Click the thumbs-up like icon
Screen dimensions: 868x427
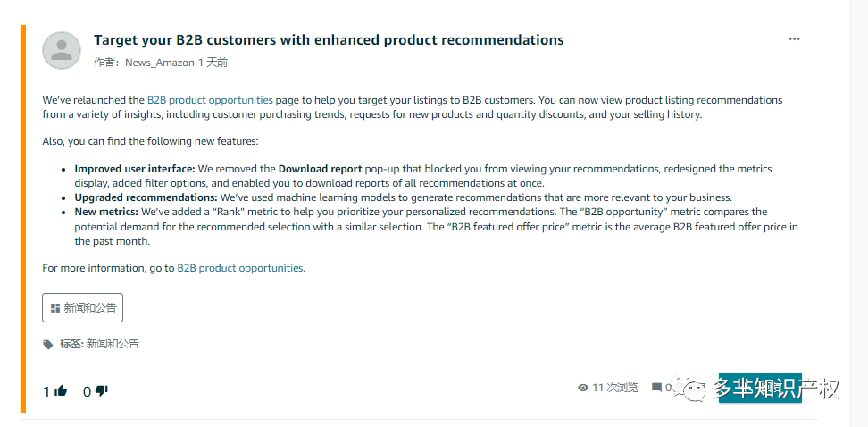coord(61,390)
